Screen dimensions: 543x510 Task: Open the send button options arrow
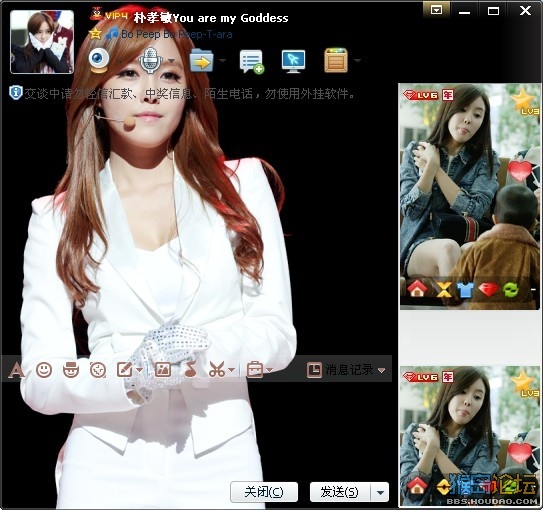click(380, 492)
